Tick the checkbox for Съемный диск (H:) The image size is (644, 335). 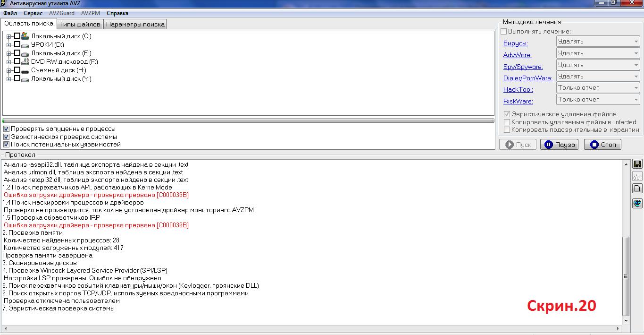[17, 70]
